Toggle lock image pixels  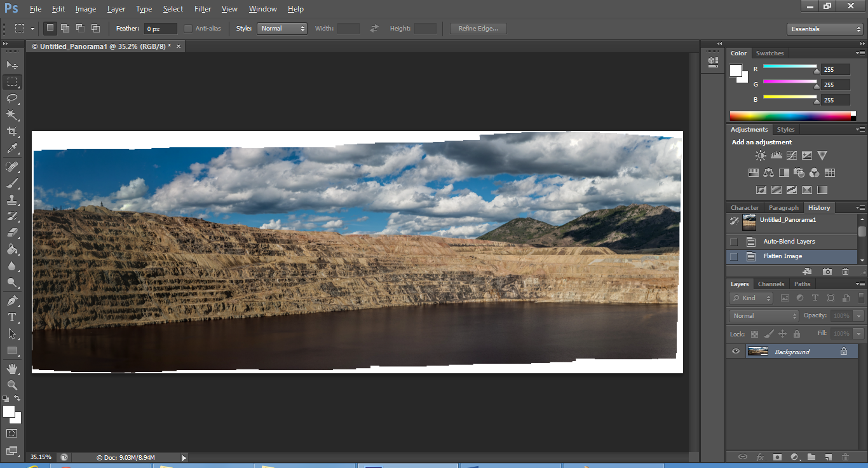[x=769, y=334]
